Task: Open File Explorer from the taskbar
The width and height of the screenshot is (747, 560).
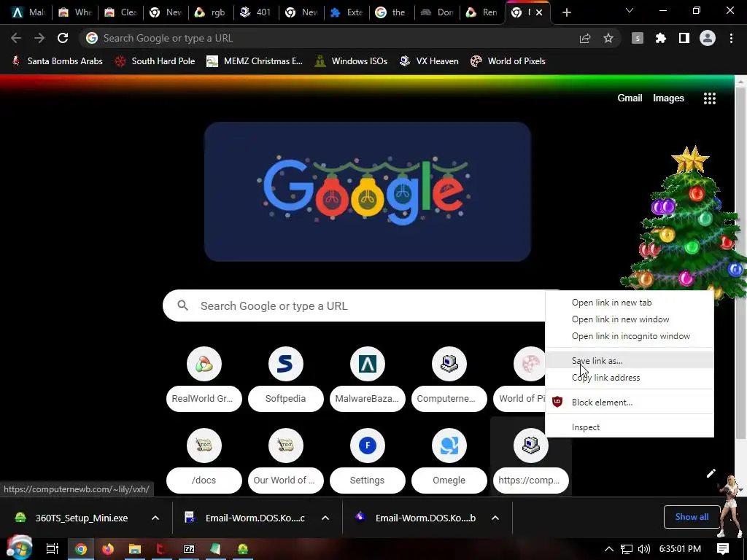Action: coord(135,549)
